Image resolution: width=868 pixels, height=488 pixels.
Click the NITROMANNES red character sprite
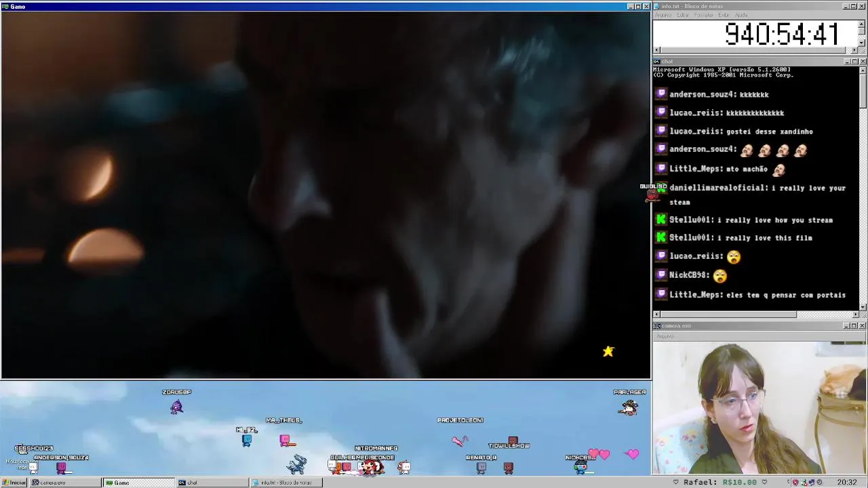pos(370,466)
